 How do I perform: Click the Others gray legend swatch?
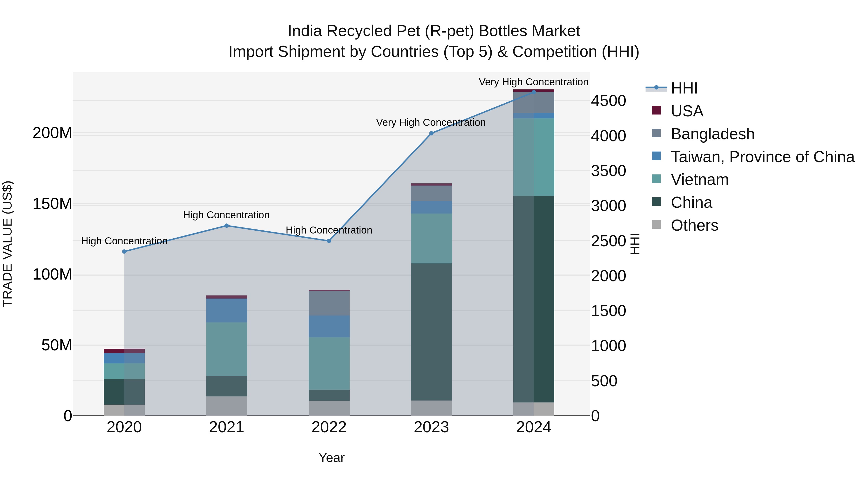click(656, 225)
